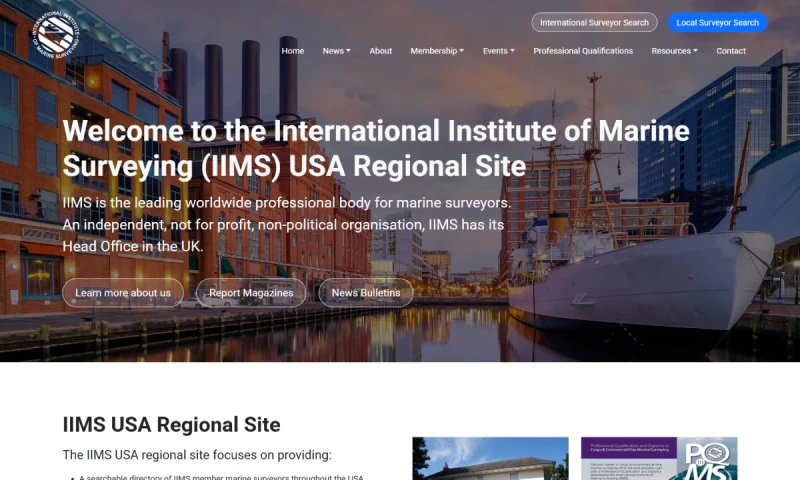Click text 'The IIMS USA regional site focuses on providing:'
This screenshot has width=800, height=480.
pos(197,454)
